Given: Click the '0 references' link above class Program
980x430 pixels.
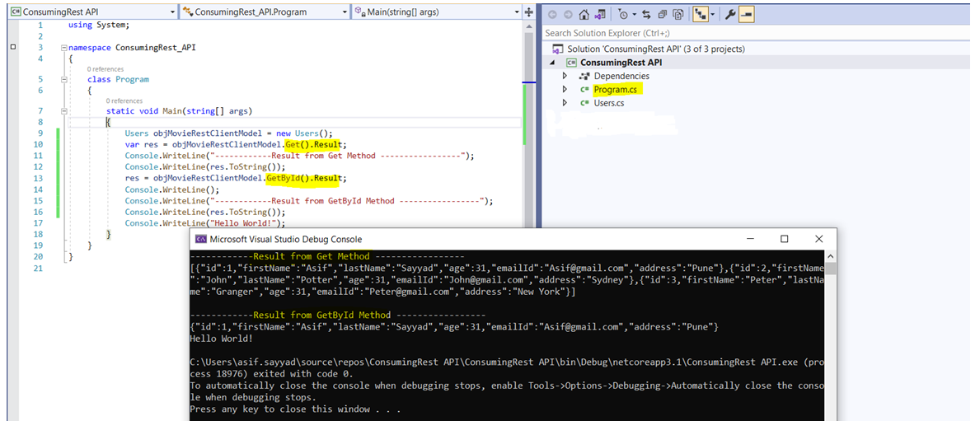Looking at the screenshot, I should tap(106, 69).
